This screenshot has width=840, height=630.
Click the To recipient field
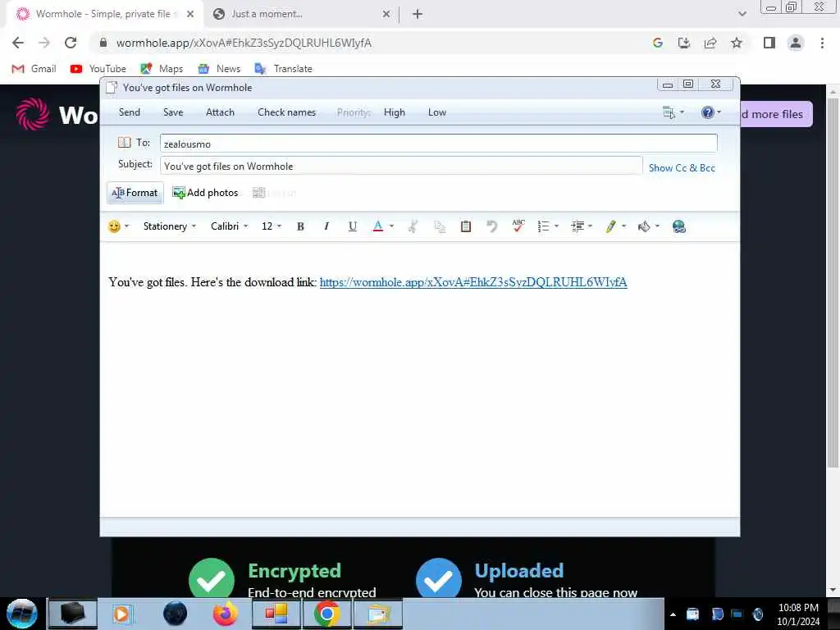438,144
